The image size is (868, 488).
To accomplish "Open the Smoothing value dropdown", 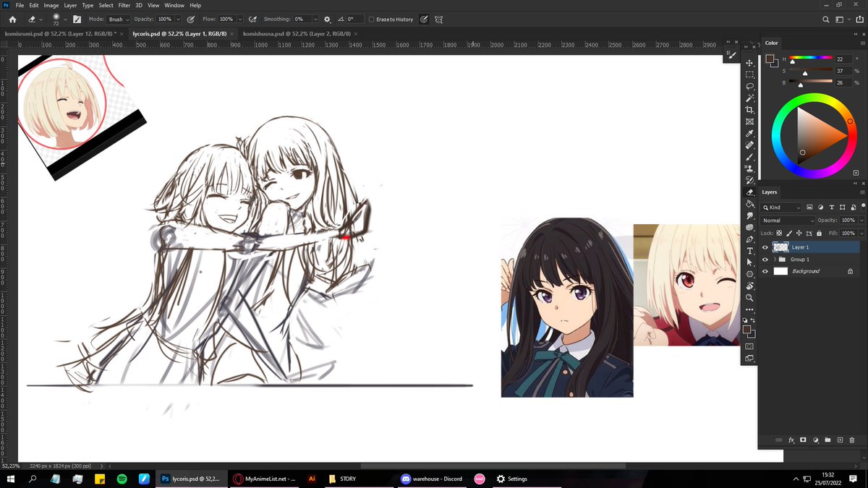I will click(x=315, y=20).
